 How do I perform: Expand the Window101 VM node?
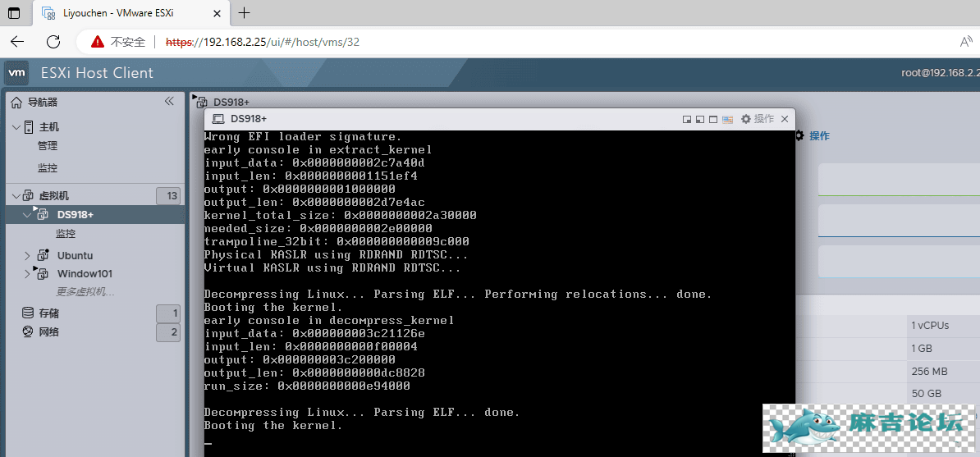tap(27, 274)
